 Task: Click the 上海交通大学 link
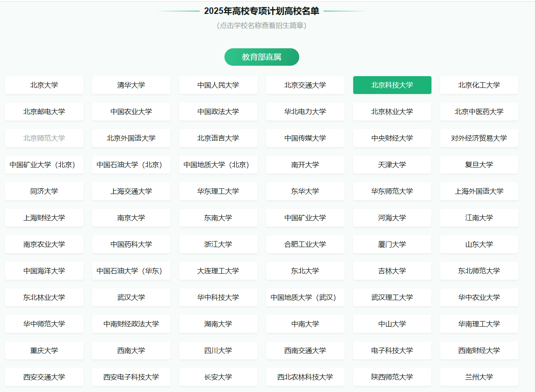coord(131,191)
